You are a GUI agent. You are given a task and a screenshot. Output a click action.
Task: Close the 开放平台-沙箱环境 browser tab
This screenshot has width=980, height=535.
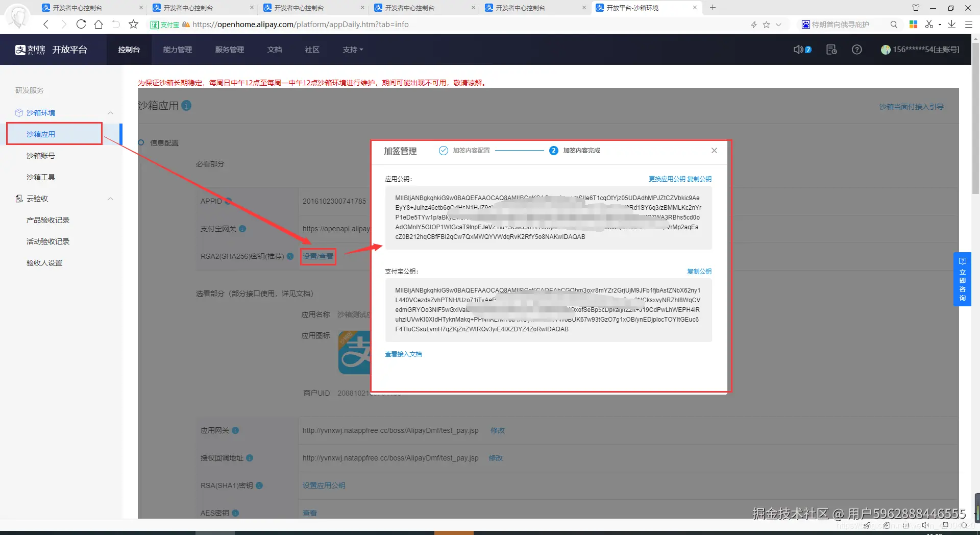(x=695, y=8)
